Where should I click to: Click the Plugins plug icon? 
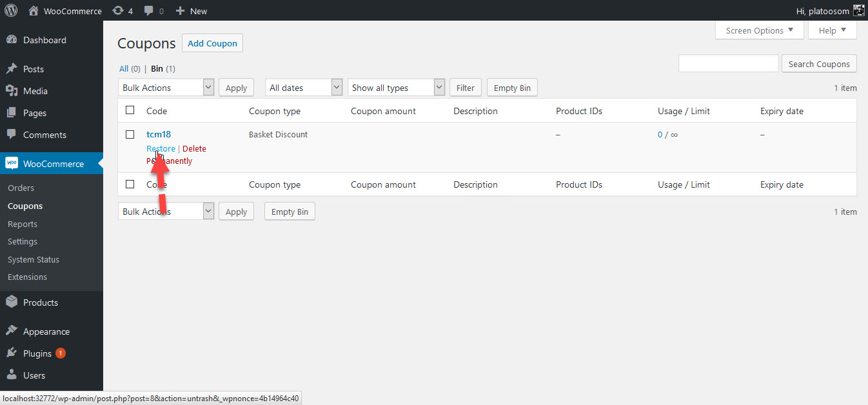(12, 353)
